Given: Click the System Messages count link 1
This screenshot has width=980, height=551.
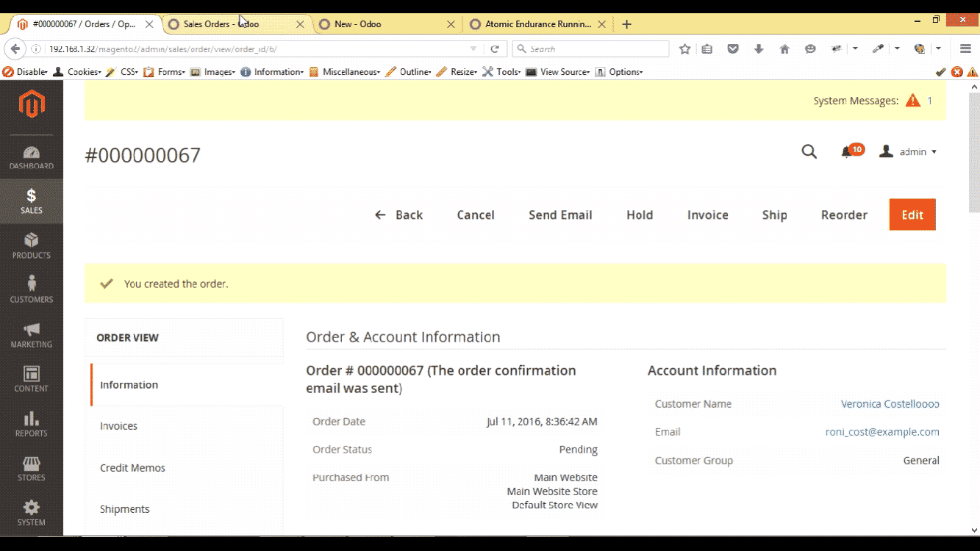Looking at the screenshot, I should 930,101.
